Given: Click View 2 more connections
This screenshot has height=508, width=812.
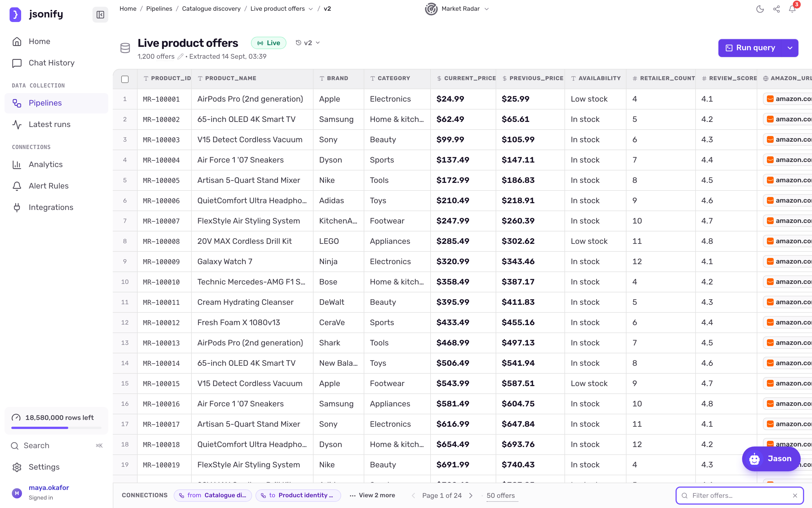Looking at the screenshot, I should tap(372, 495).
